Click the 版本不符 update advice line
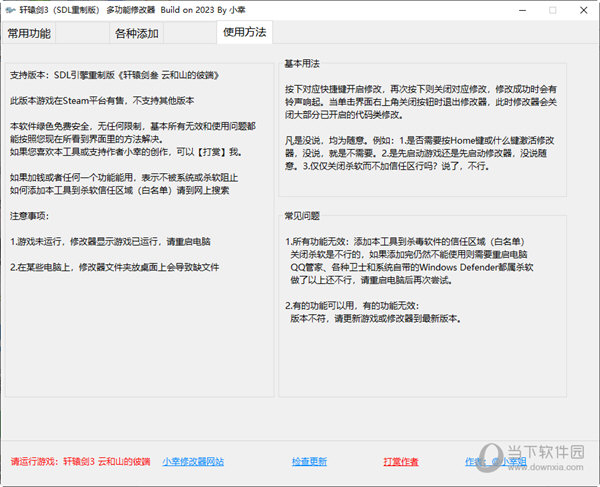This screenshot has width=600, height=487. [376, 318]
